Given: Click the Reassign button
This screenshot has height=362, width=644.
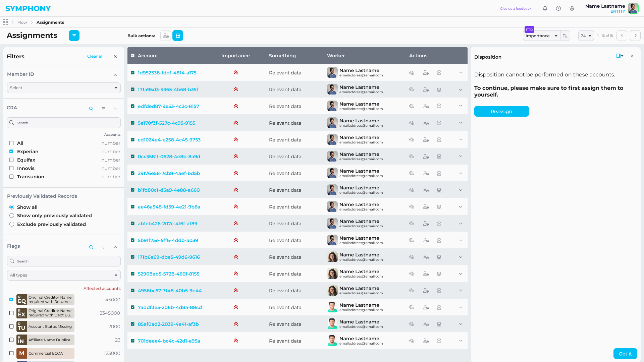Looking at the screenshot, I should (x=501, y=111).
